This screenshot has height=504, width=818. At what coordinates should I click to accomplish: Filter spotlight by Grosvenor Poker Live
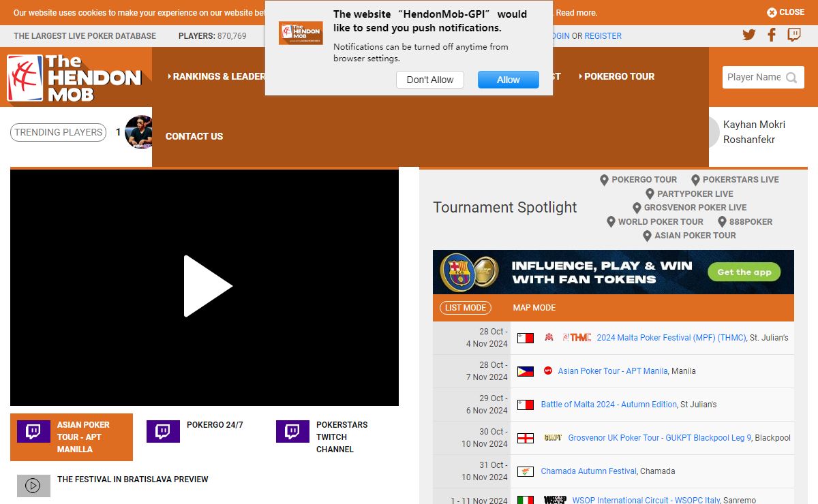[689, 208]
